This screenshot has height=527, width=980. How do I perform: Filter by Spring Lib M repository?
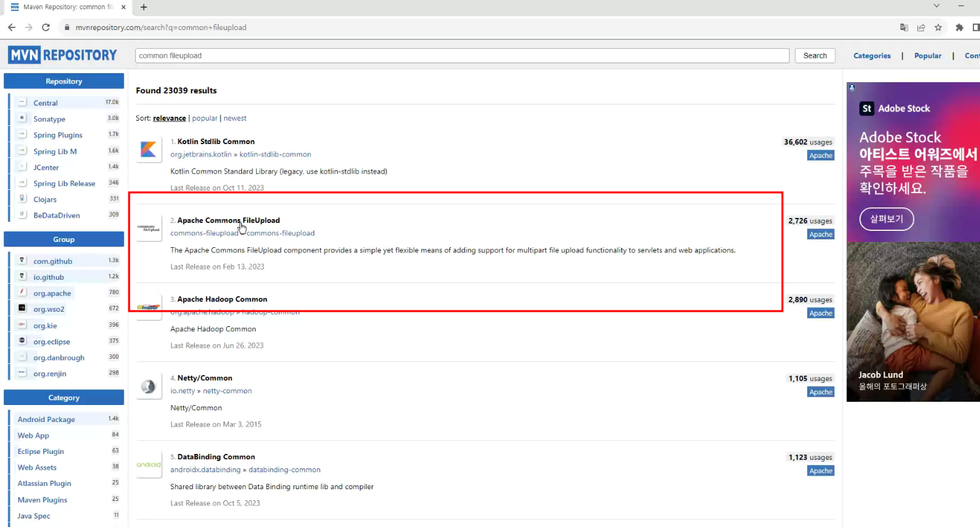coord(55,151)
